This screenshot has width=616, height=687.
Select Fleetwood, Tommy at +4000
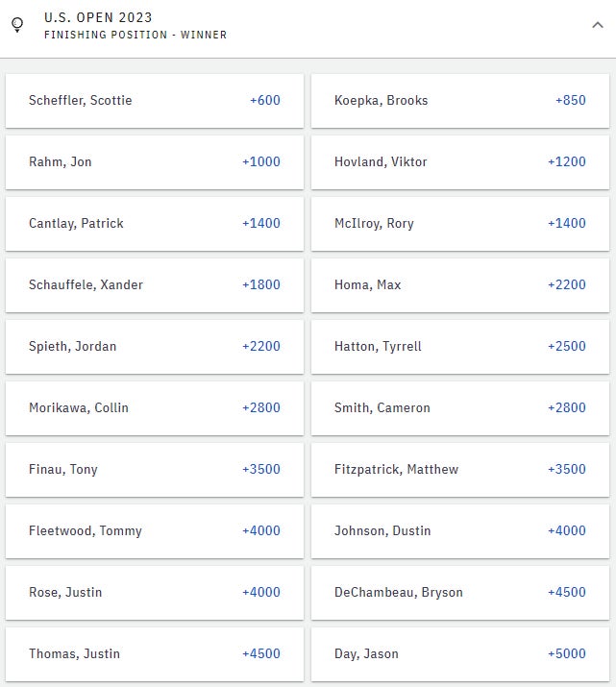[155, 531]
